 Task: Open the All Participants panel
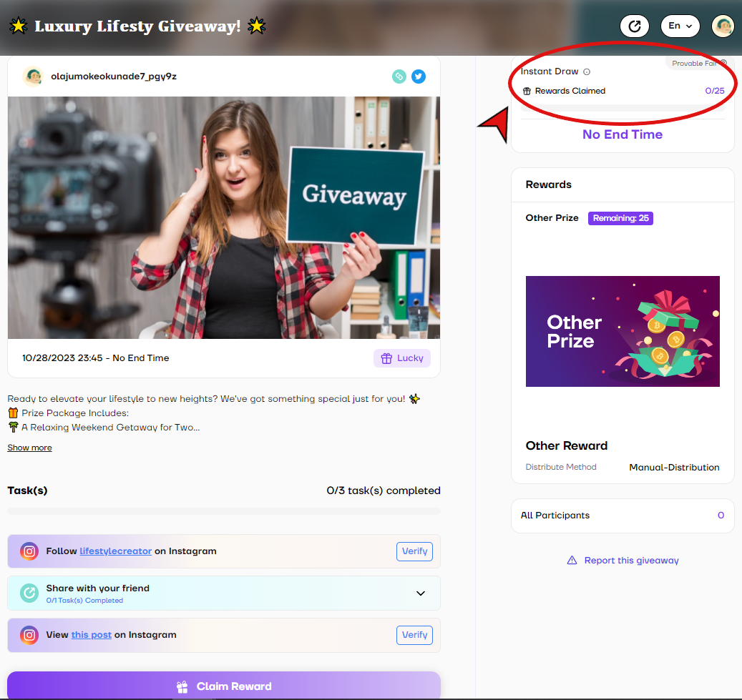click(x=623, y=516)
